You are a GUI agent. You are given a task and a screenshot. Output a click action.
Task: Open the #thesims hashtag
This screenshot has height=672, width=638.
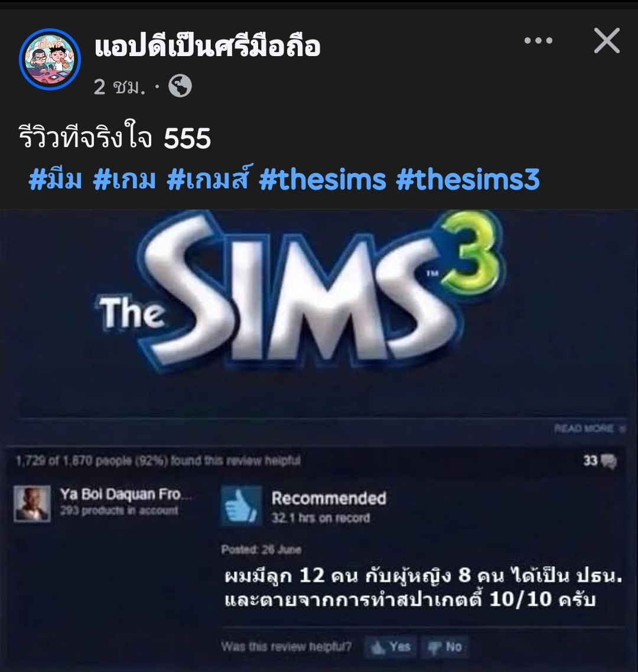323,179
